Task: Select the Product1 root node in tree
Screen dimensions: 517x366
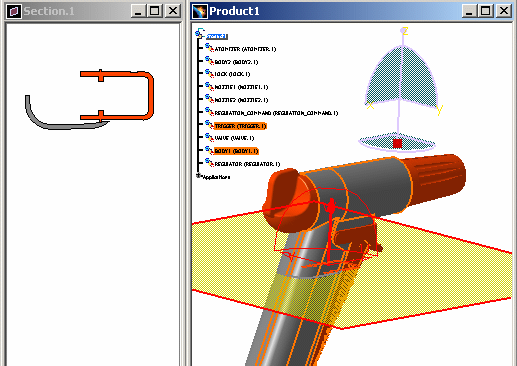Action: point(217,36)
